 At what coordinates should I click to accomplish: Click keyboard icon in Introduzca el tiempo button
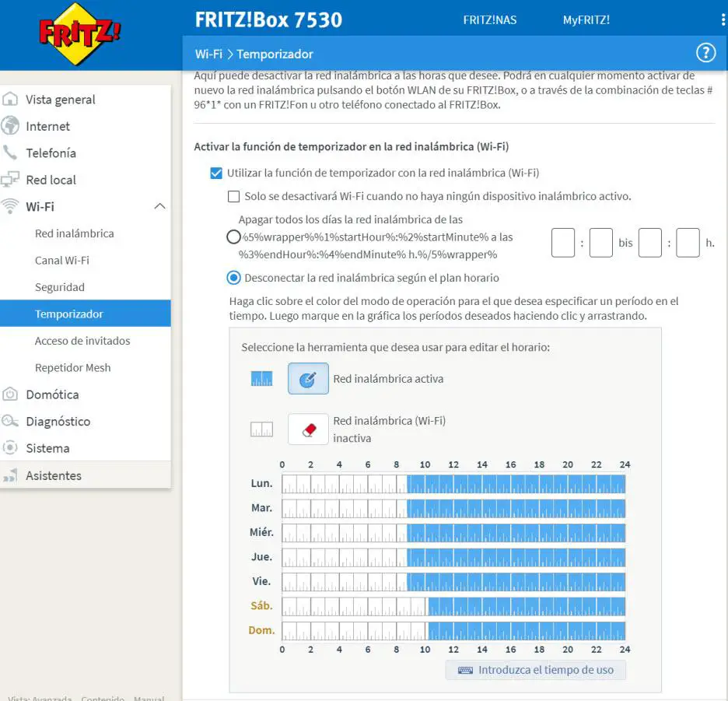point(465,670)
